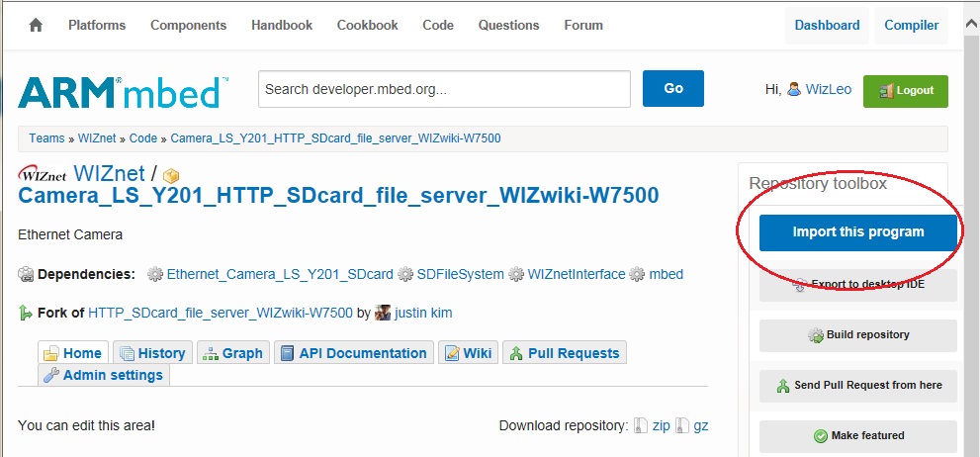Click the ARM mbed logo
980x457 pixels.
click(x=124, y=93)
